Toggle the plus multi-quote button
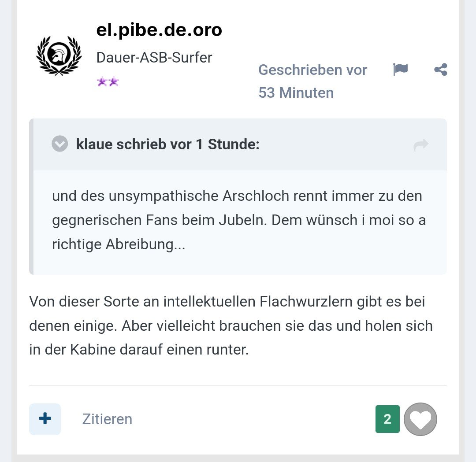The image size is (476, 462). [45, 419]
